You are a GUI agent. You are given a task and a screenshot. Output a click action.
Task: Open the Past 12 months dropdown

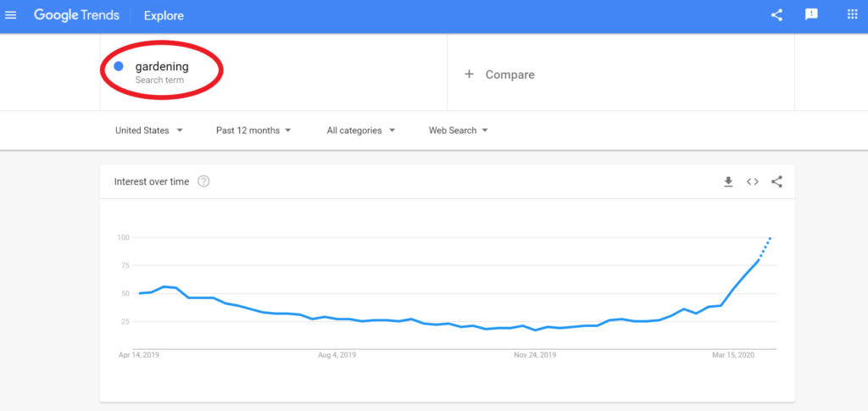click(253, 131)
